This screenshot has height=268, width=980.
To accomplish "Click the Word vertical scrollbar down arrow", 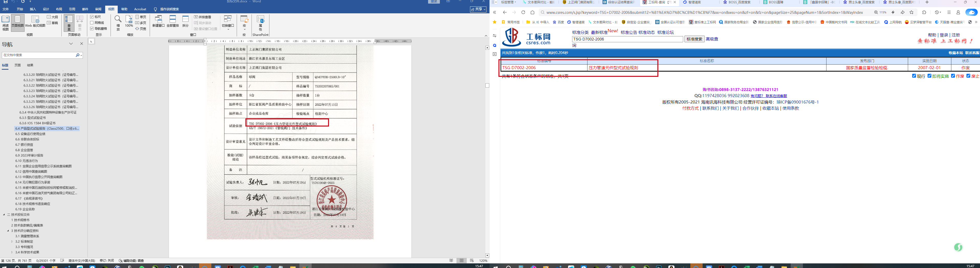I will [487, 255].
